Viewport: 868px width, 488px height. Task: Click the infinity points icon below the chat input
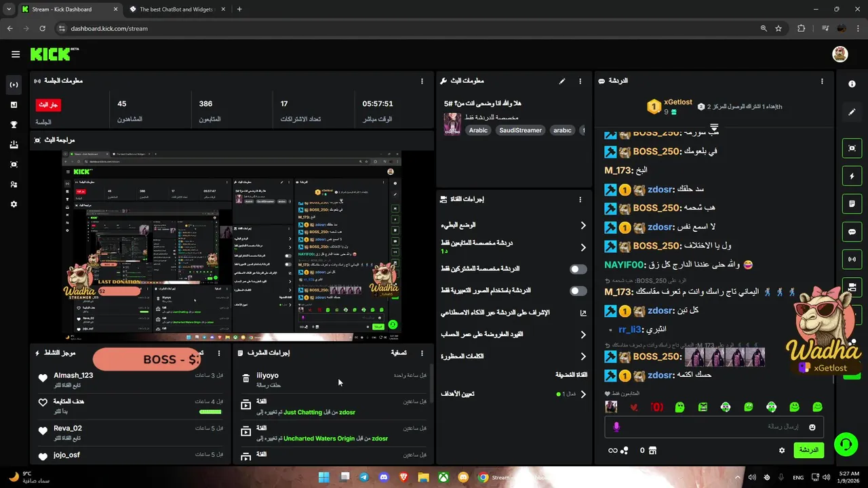(x=613, y=450)
